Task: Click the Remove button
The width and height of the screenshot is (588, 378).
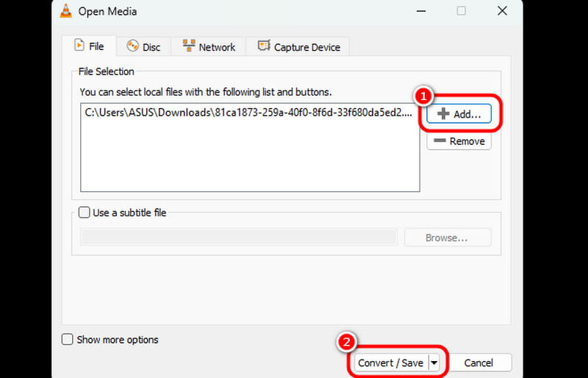Action: (x=459, y=141)
